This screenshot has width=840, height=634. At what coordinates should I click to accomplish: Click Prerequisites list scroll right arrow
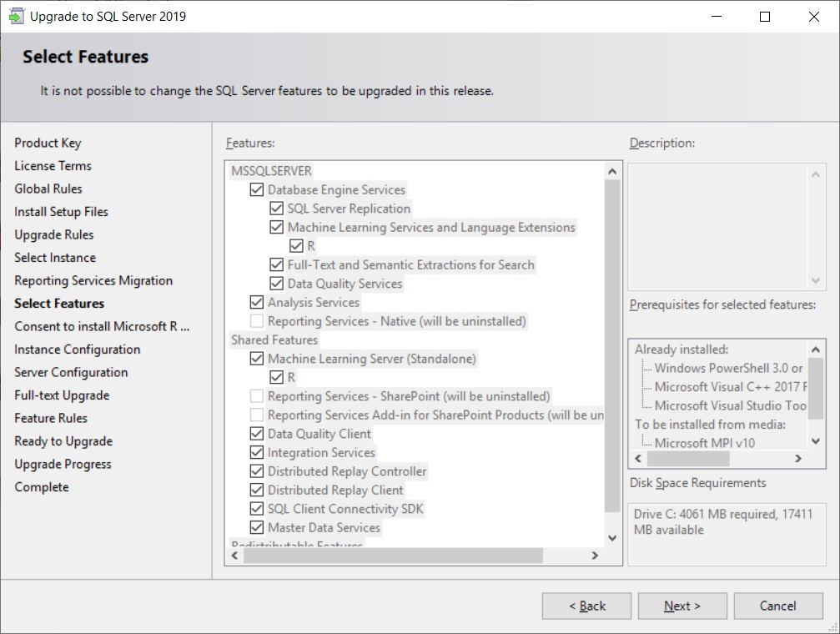click(x=798, y=459)
